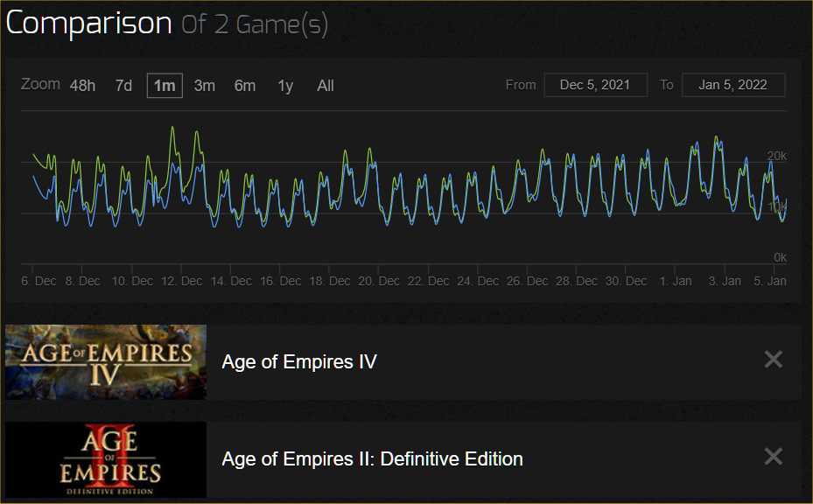Remove Age of Empires II: Definitive Edition
813x504 pixels.
[x=773, y=457]
